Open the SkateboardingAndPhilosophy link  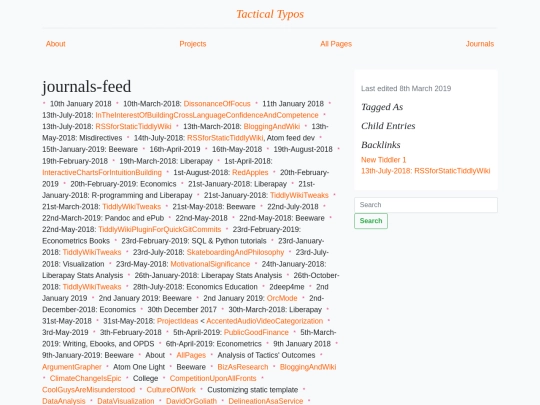pyautogui.click(x=235, y=252)
